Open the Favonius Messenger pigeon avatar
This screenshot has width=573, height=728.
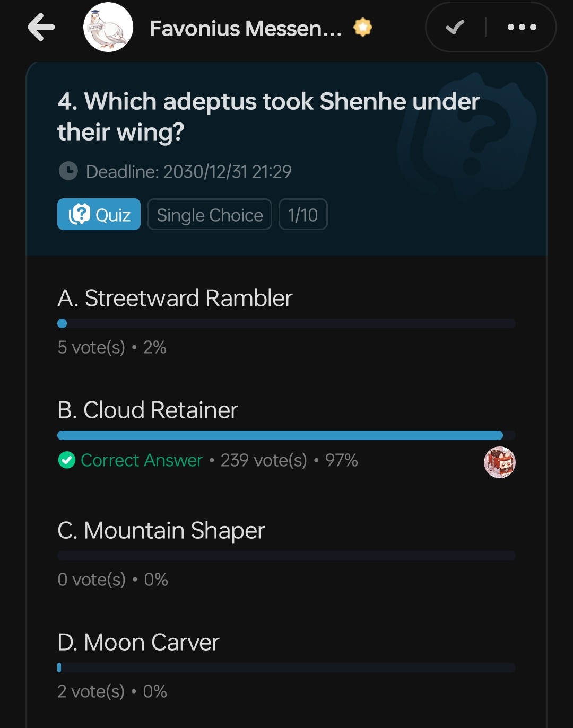coord(108,28)
